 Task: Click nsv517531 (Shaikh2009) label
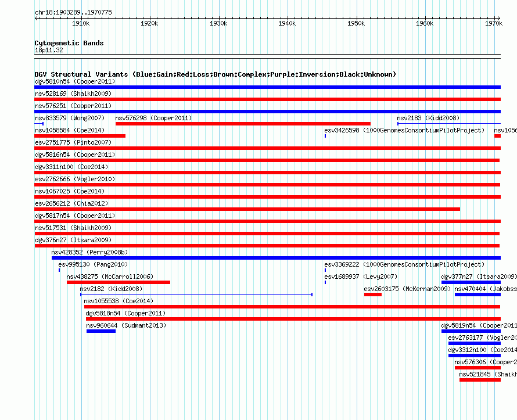tap(73, 228)
